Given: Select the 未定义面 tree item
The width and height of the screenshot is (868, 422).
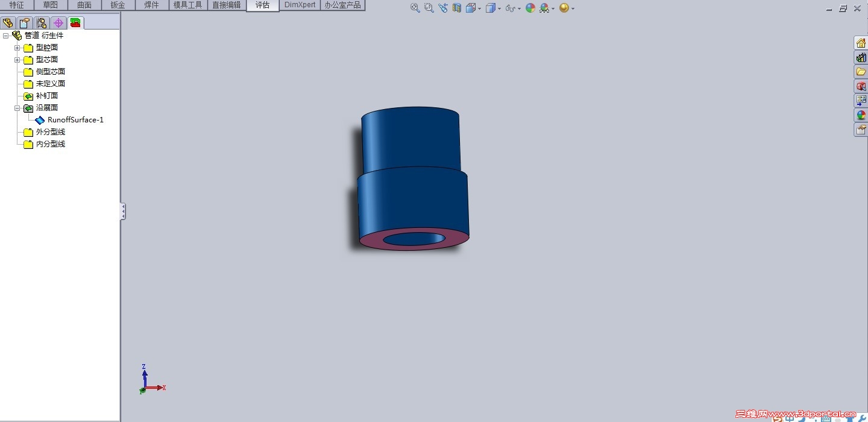Looking at the screenshot, I should pyautogui.click(x=51, y=84).
